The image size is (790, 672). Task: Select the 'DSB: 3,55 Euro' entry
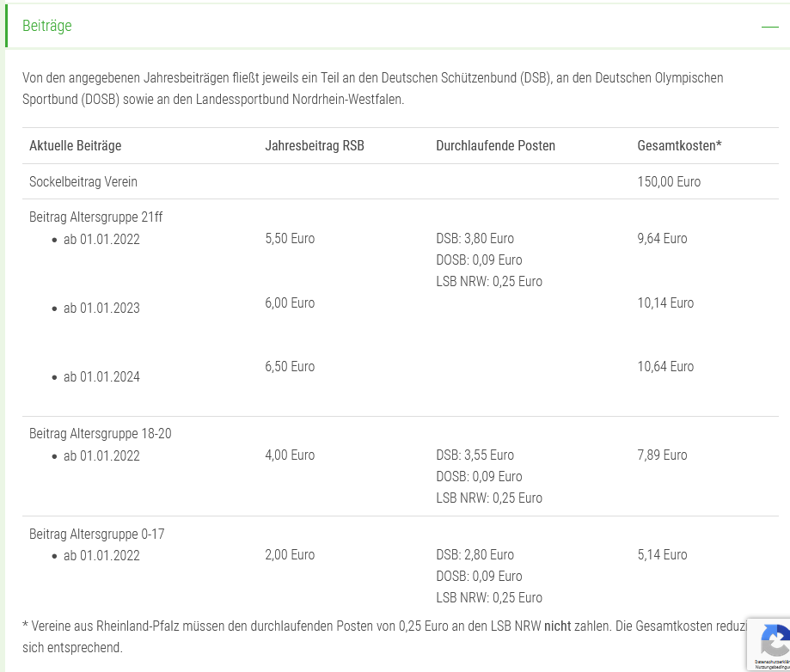coord(475,455)
